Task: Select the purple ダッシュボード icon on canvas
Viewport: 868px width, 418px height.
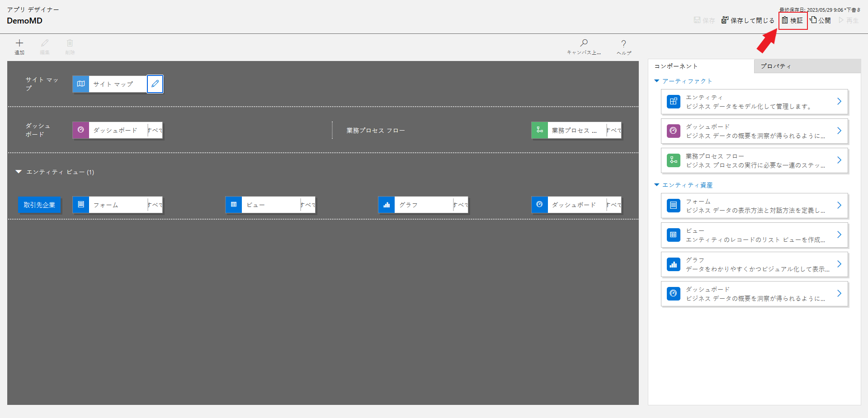Action: point(81,130)
